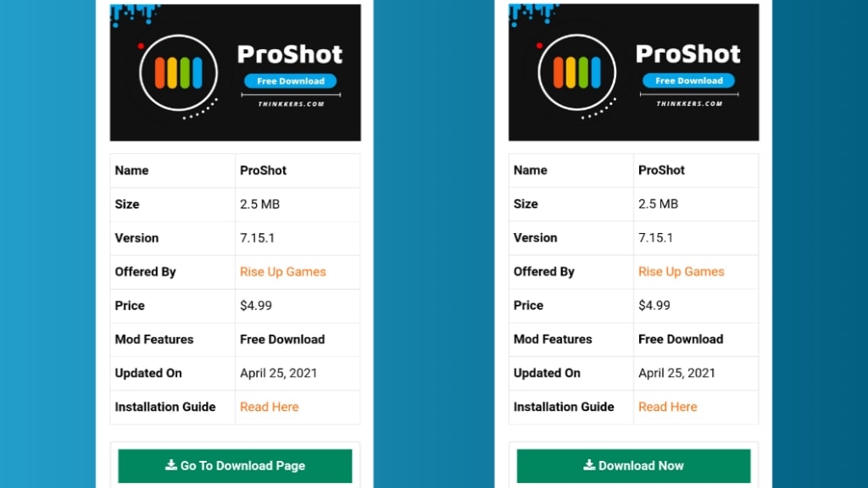Click the ProShot title text in the right banner

[688, 54]
